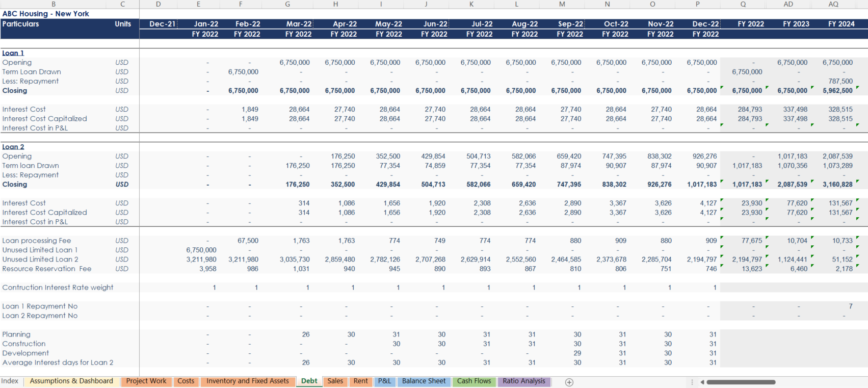The height and width of the screenshot is (388, 868).
Task: Select column C header
Action: pos(123,4)
